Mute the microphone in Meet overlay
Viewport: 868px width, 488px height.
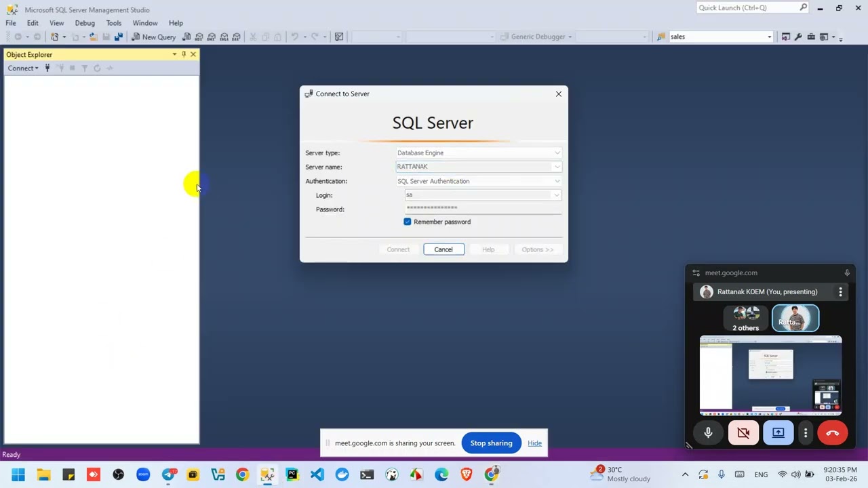(x=709, y=433)
